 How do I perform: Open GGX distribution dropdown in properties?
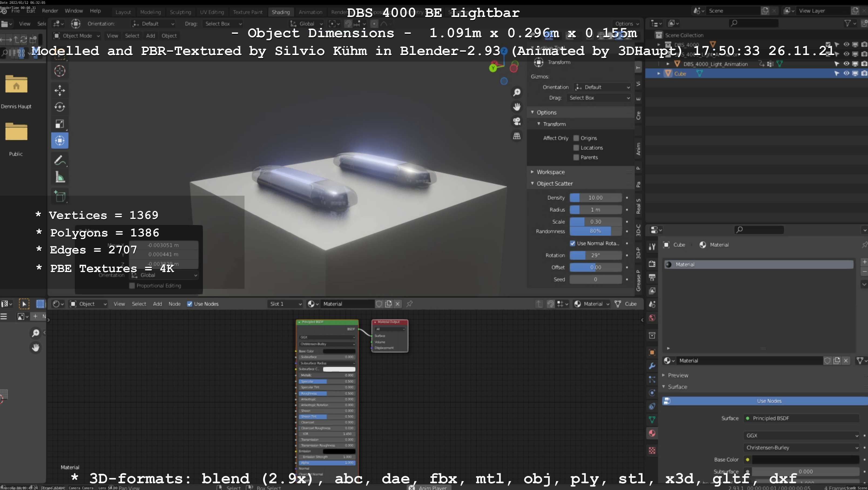point(801,436)
